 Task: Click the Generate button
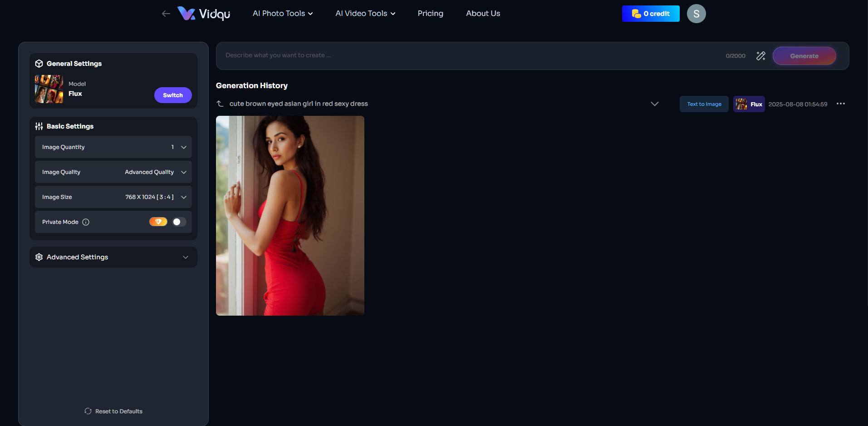click(x=804, y=56)
